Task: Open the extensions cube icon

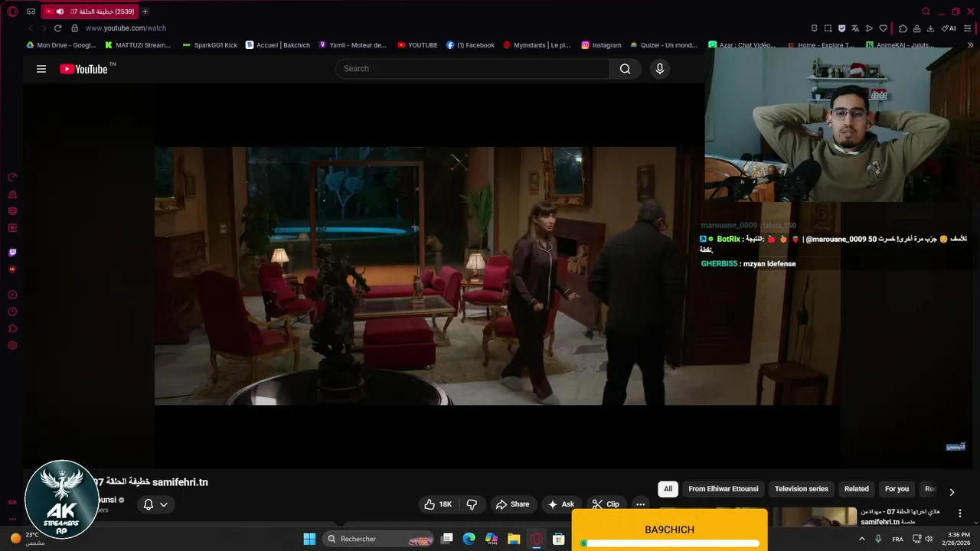Action: 903,28
